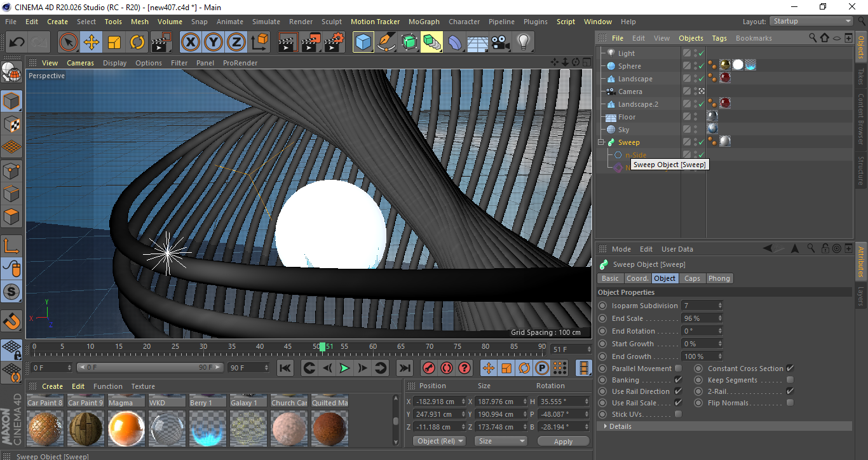Toggle Z axis lock icon
Viewport: 868px width, 460px height.
tap(236, 43)
